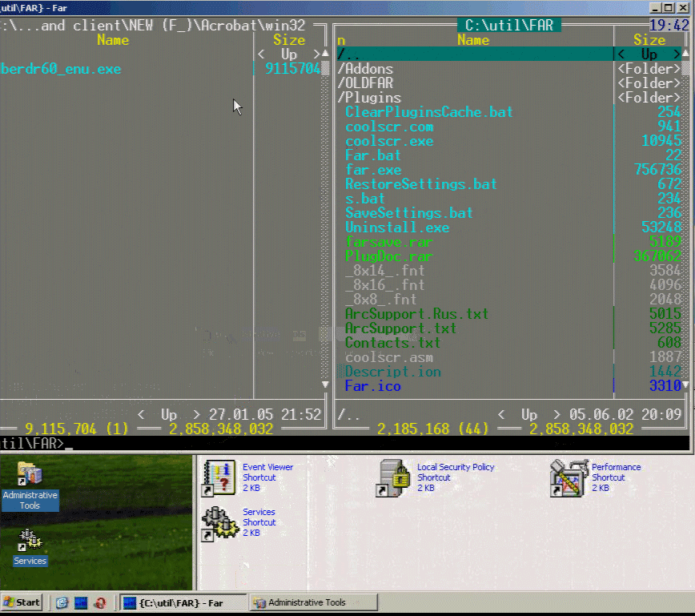Click left panel Name column header
Viewport: 695px width, 616px height.
point(113,40)
